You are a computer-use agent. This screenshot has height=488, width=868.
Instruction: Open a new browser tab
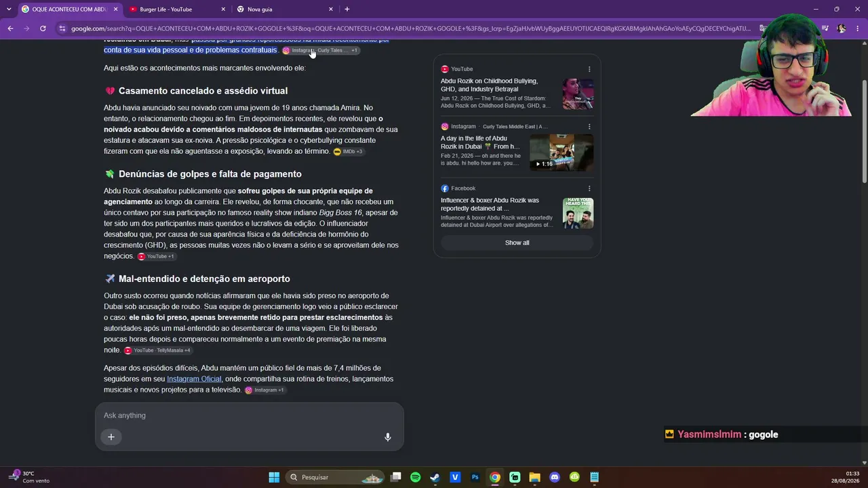[x=347, y=9]
